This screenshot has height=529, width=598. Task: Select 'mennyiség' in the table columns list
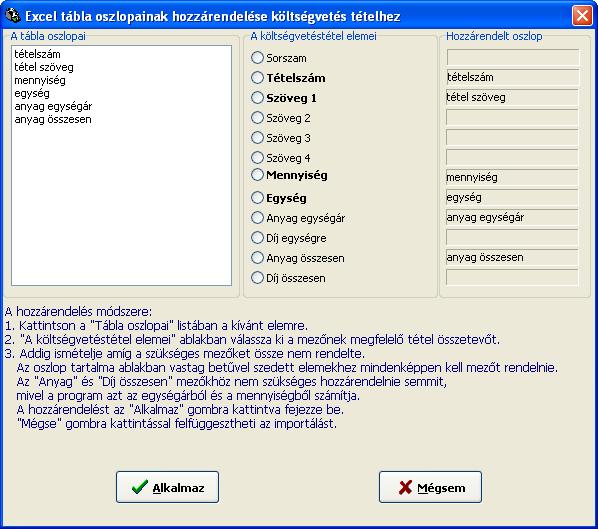(x=40, y=80)
